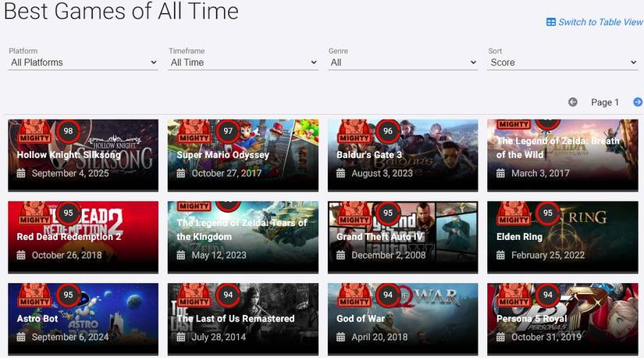Click the calendar icon on Elden Ring card
This screenshot has width=644, height=358.
point(500,256)
